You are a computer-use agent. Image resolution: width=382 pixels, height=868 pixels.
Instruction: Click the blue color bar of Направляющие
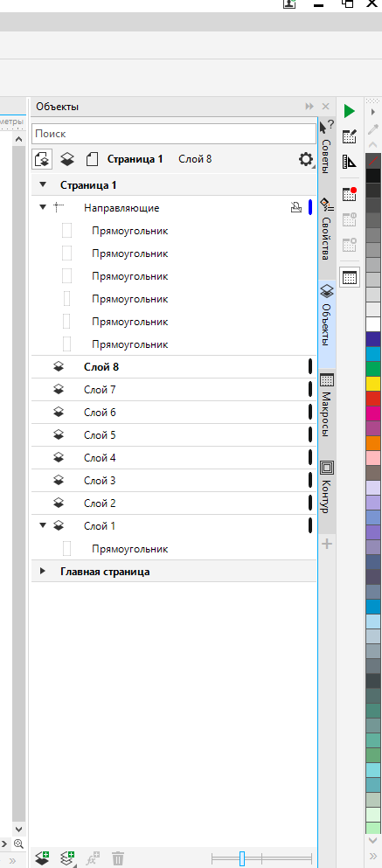(310, 207)
